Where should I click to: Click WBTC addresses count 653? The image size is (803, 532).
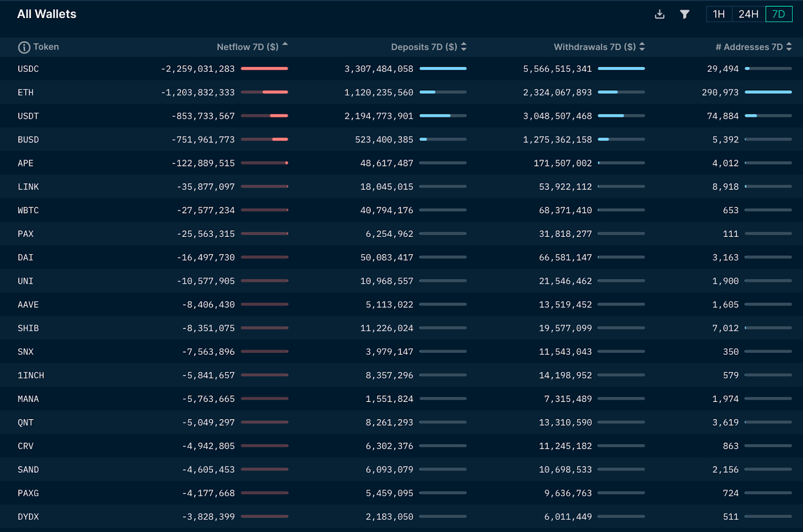[731, 210]
